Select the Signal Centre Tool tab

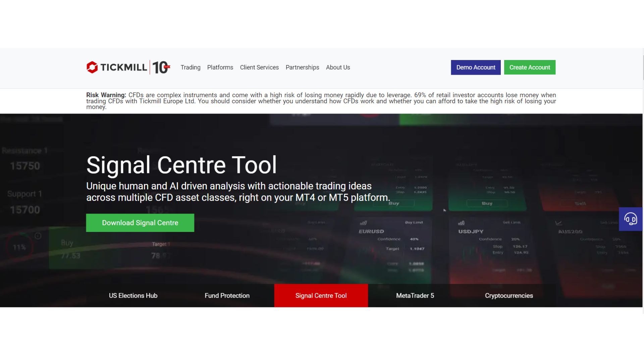321,296
